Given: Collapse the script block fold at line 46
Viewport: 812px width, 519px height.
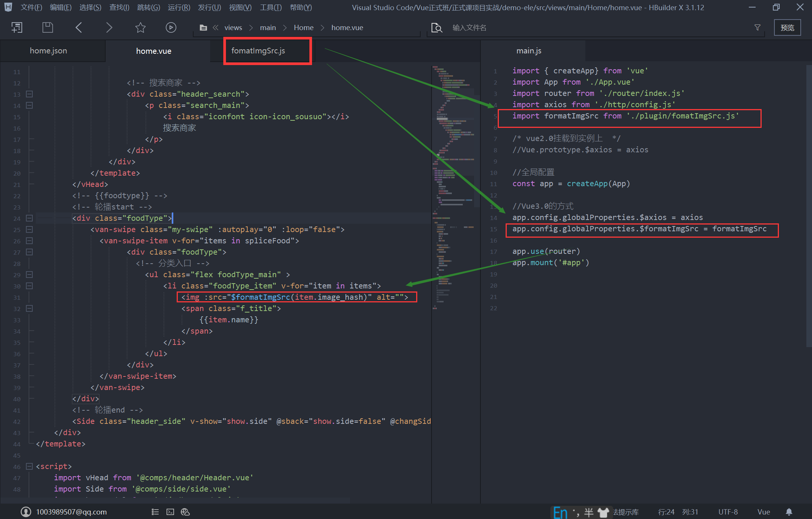Looking at the screenshot, I should click(29, 466).
